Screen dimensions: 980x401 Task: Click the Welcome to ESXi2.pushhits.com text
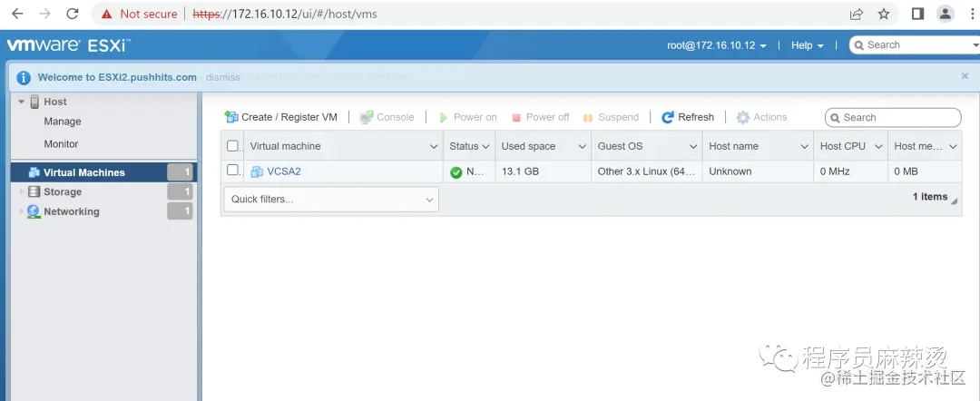point(117,77)
